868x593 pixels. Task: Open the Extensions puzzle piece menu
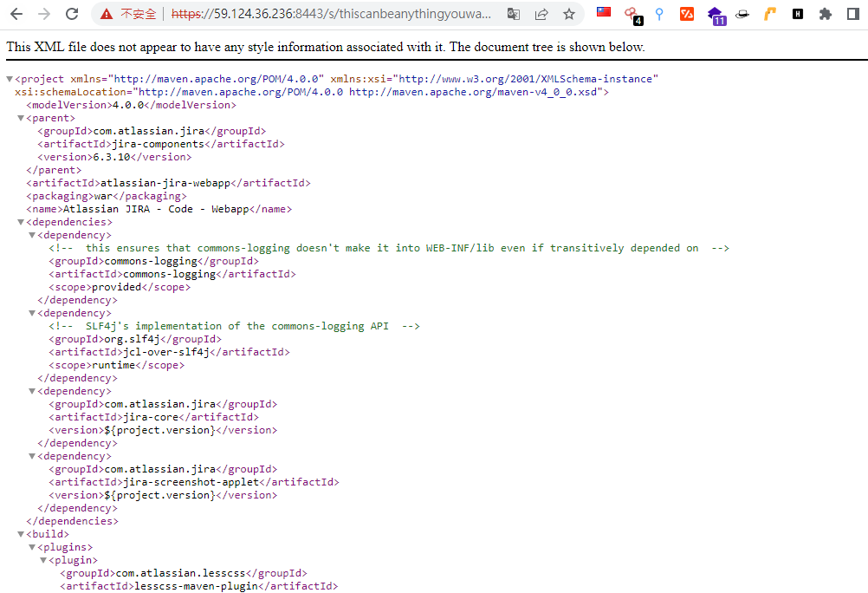tap(826, 14)
